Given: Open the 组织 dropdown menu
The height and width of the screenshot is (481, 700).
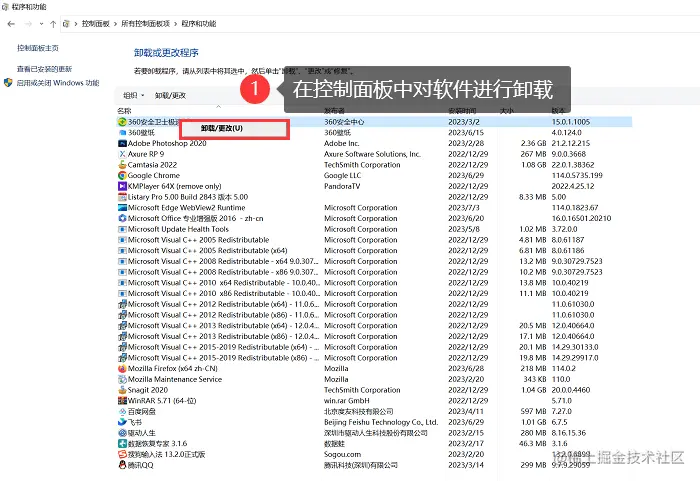Looking at the screenshot, I should click(x=133, y=95).
